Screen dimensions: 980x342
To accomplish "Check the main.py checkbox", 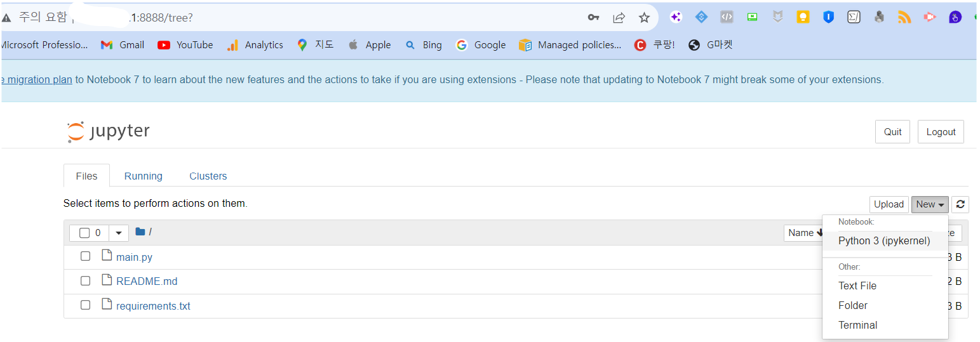I will [85, 256].
